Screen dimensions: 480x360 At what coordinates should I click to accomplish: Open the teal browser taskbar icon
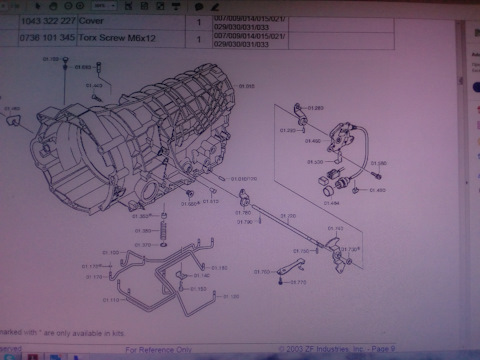click(9, 357)
